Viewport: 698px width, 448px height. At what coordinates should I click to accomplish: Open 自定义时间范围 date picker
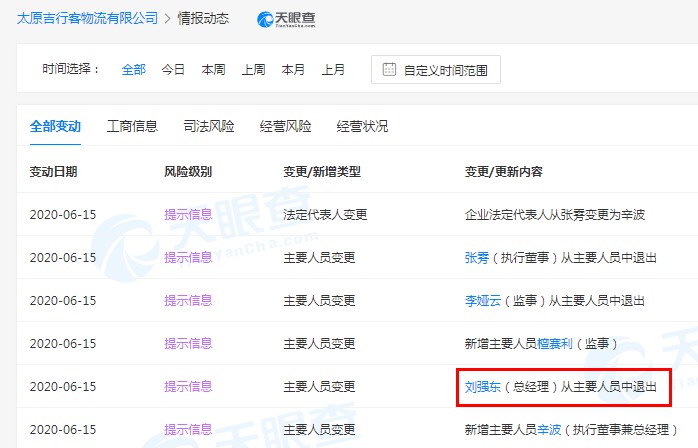click(x=436, y=69)
